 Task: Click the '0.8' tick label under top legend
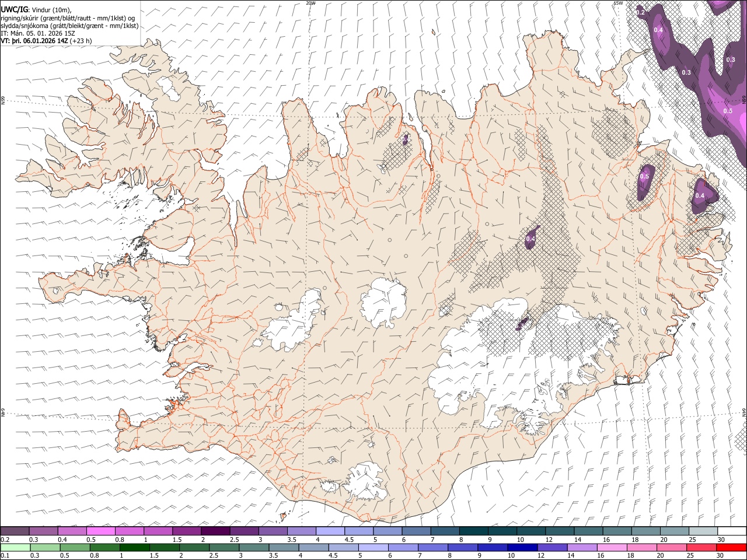[119, 540]
